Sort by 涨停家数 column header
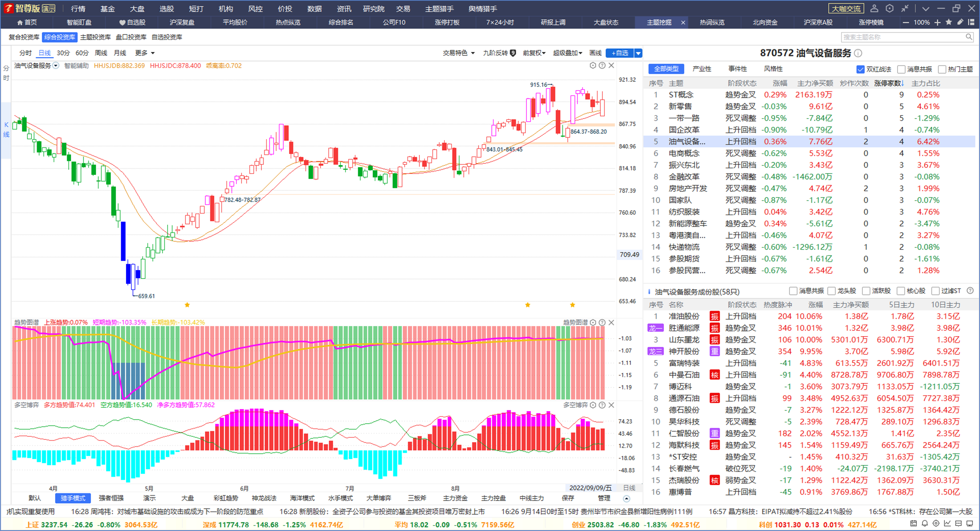980x531 pixels. click(889, 83)
